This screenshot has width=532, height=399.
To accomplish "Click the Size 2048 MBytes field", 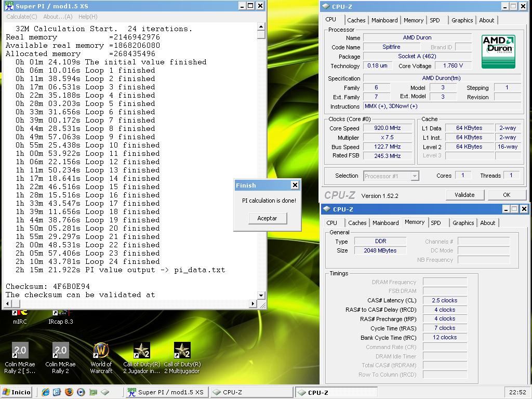I will [380, 250].
